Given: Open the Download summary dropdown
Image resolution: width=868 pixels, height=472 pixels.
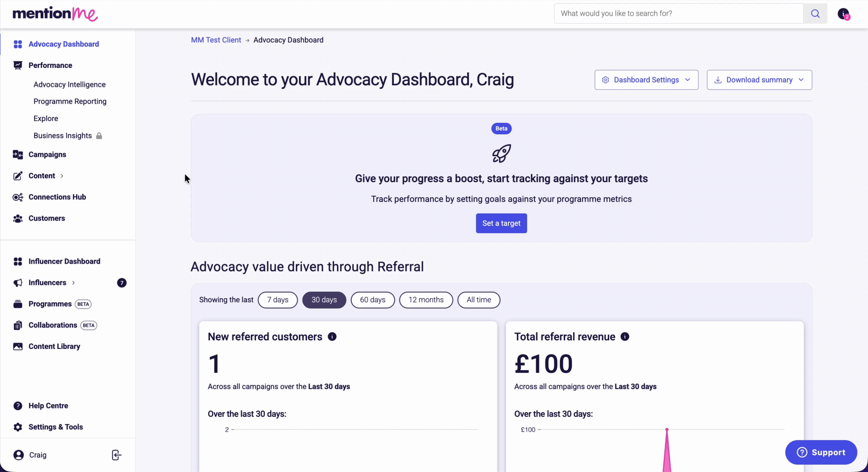Looking at the screenshot, I should point(759,80).
